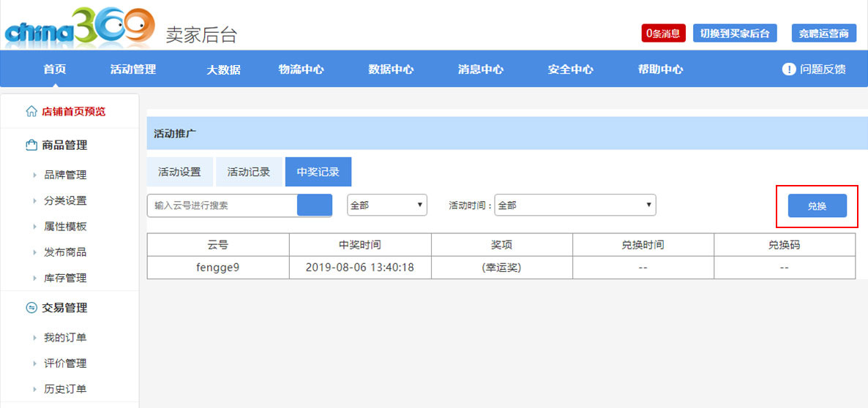Open the 全部 filter dropdown
Image resolution: width=868 pixels, height=408 pixels.
(x=386, y=205)
